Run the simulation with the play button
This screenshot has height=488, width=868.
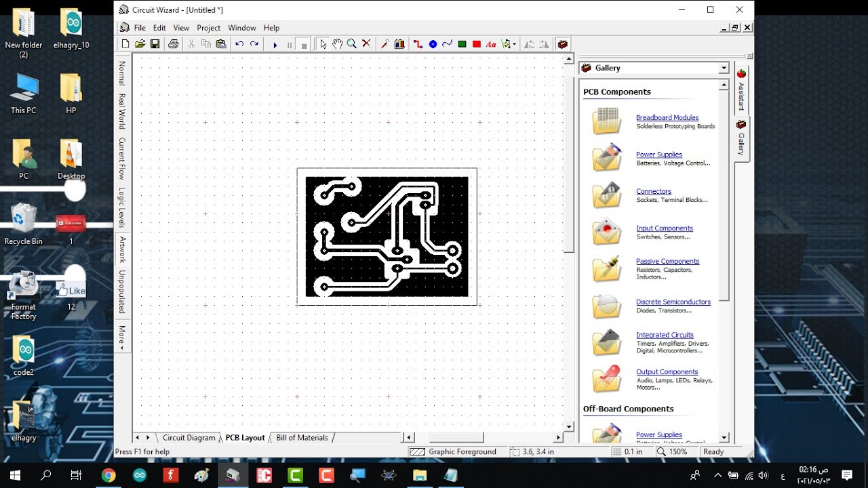(x=275, y=45)
